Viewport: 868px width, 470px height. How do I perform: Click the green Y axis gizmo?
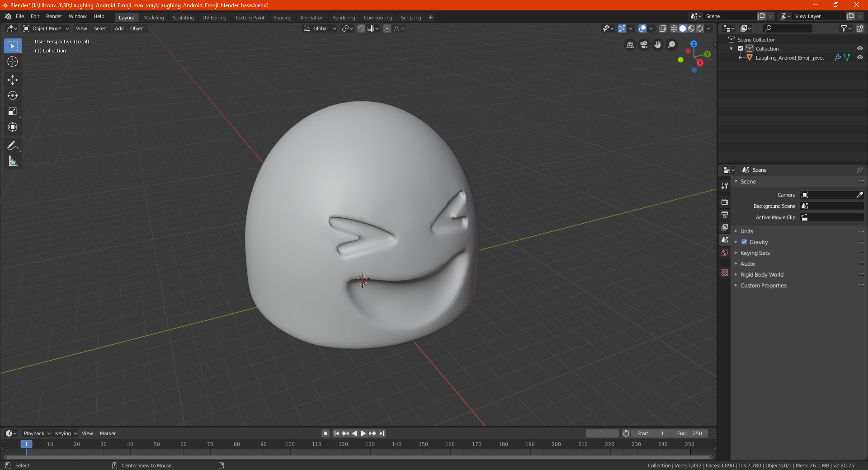tap(707, 54)
